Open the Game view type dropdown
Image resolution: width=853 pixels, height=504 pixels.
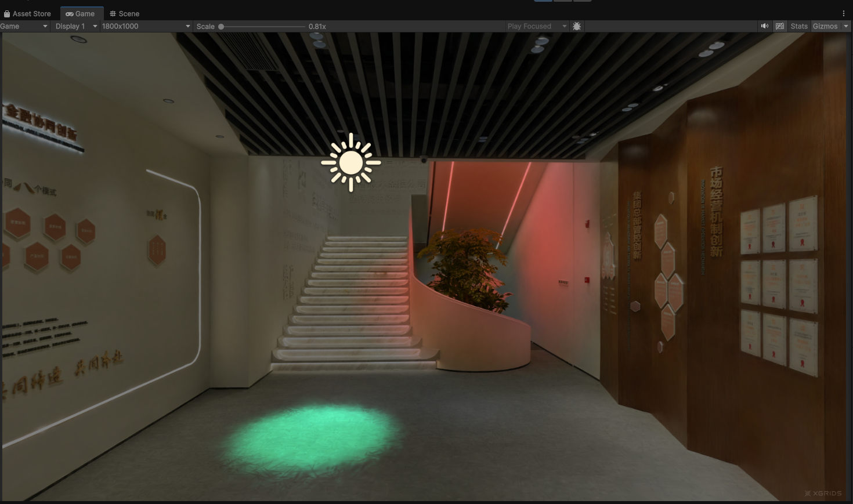(x=24, y=26)
